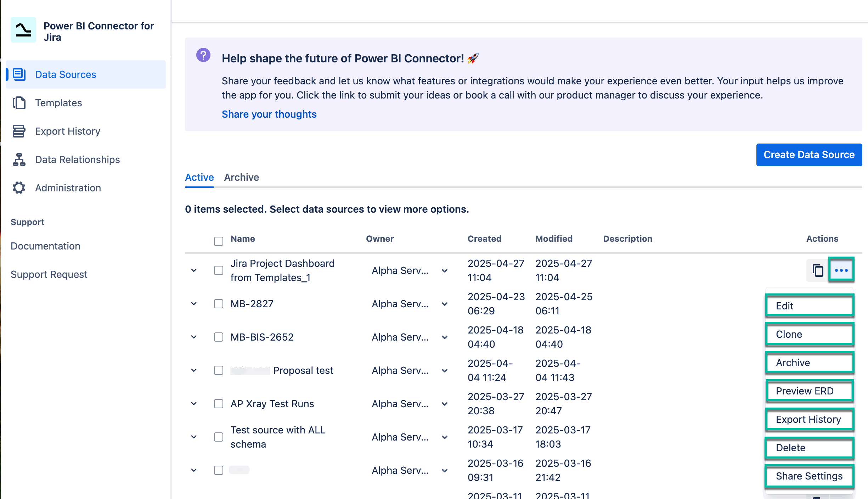
Task: Open the Support Request page
Action: pyautogui.click(x=49, y=274)
